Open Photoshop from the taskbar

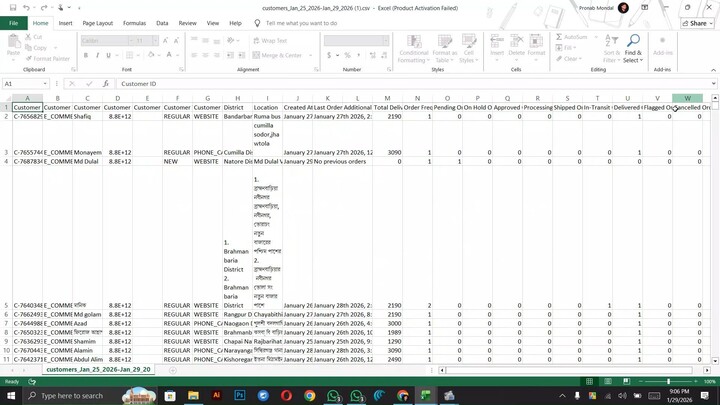click(x=240, y=395)
